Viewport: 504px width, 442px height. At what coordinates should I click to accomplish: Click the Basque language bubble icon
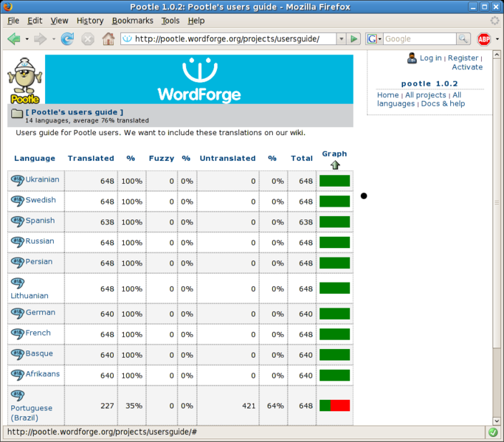[x=18, y=354]
